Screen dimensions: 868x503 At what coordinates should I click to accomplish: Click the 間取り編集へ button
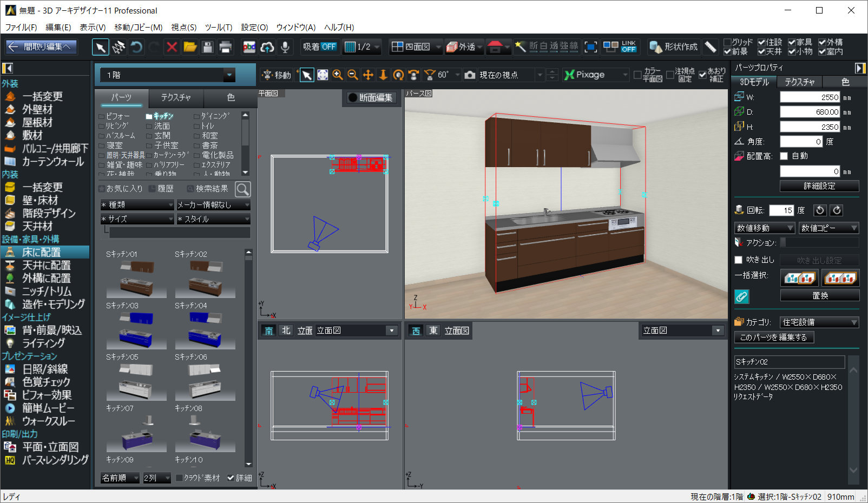pyautogui.click(x=41, y=47)
